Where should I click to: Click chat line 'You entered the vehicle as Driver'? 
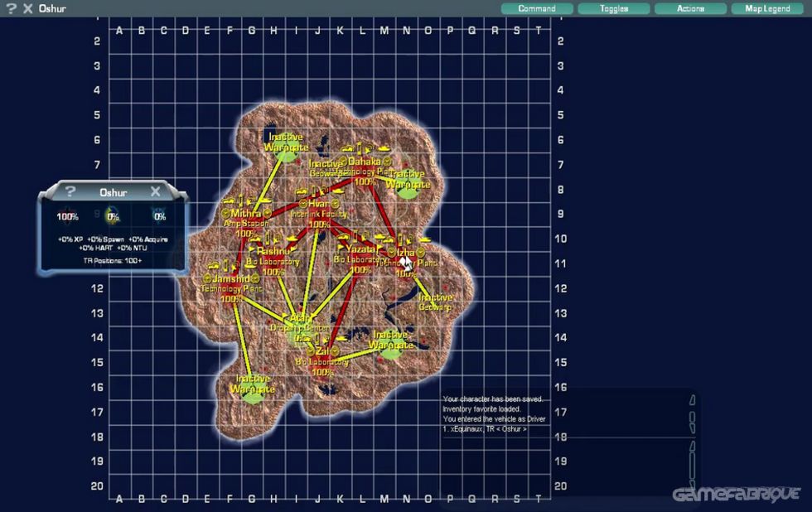coord(494,419)
